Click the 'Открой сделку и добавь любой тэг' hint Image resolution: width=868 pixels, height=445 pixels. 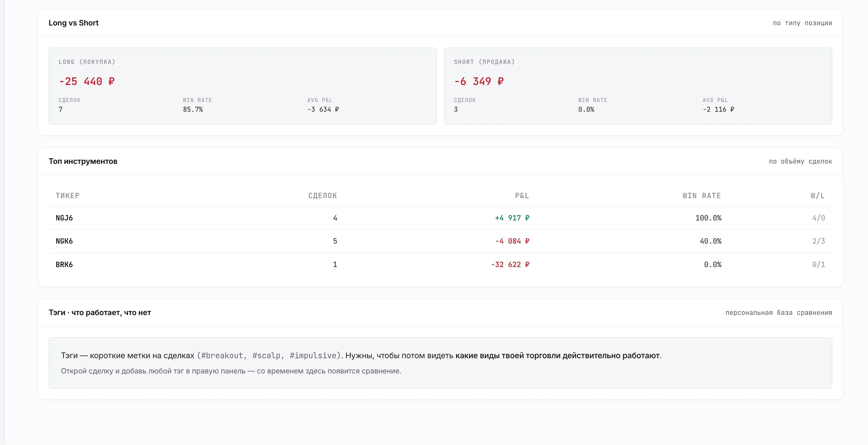tap(231, 371)
